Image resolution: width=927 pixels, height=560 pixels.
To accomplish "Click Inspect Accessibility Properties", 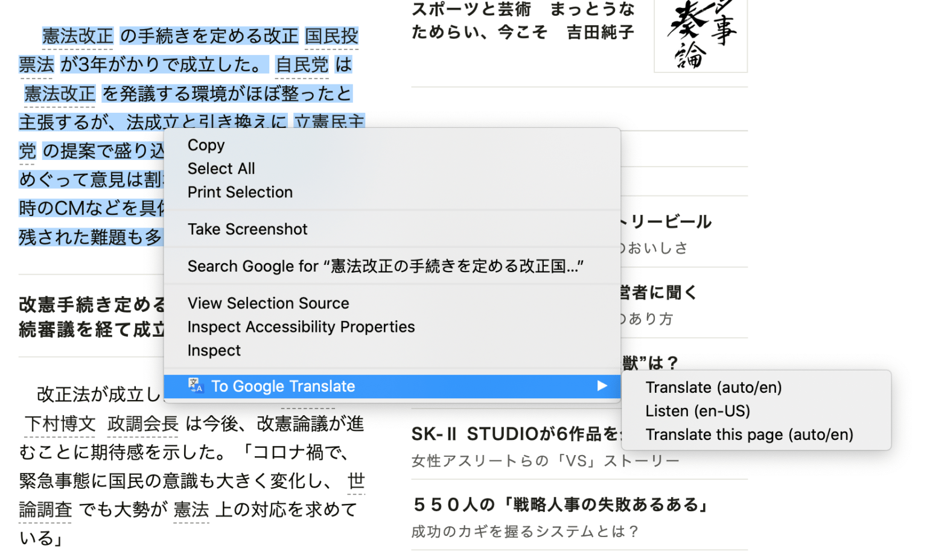I will 301,326.
